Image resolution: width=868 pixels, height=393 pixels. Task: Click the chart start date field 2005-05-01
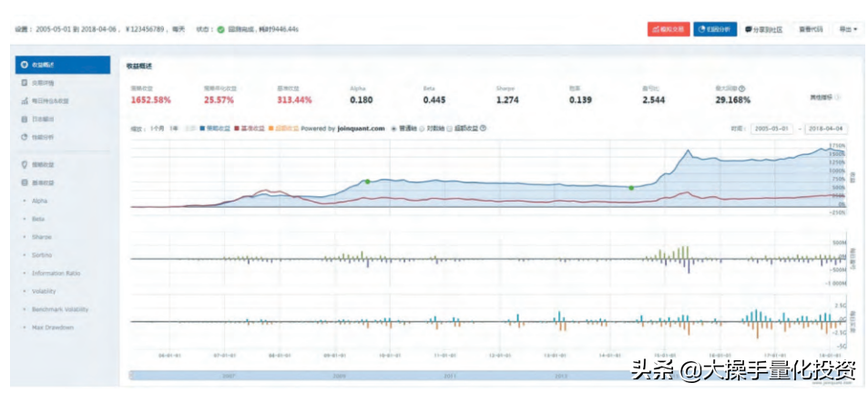(771, 129)
